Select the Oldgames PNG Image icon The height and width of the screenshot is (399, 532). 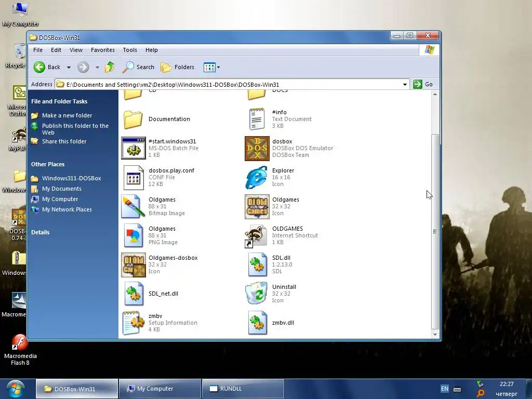click(x=134, y=235)
